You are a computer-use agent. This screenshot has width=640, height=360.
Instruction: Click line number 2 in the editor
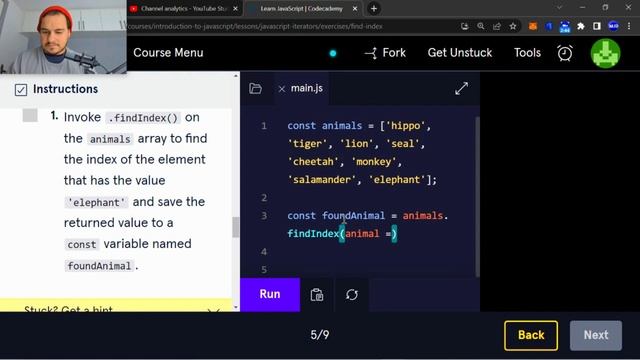pos(264,198)
